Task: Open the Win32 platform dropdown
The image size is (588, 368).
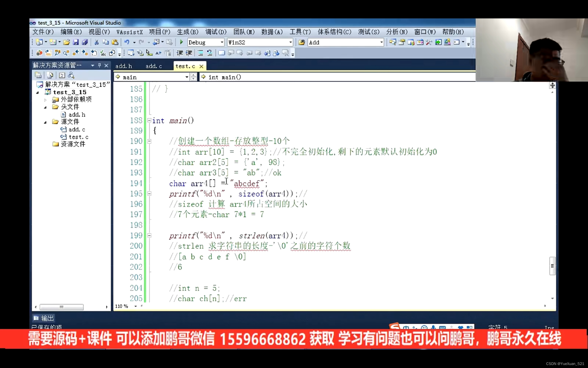Action: [x=290, y=42]
